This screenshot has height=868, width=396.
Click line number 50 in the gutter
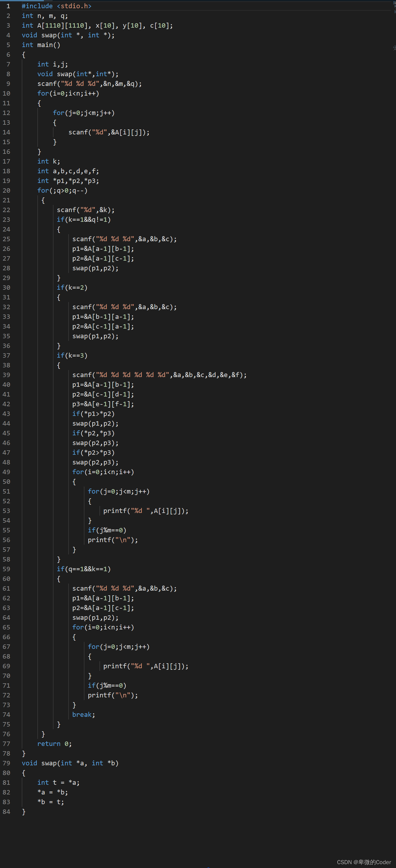click(6, 482)
